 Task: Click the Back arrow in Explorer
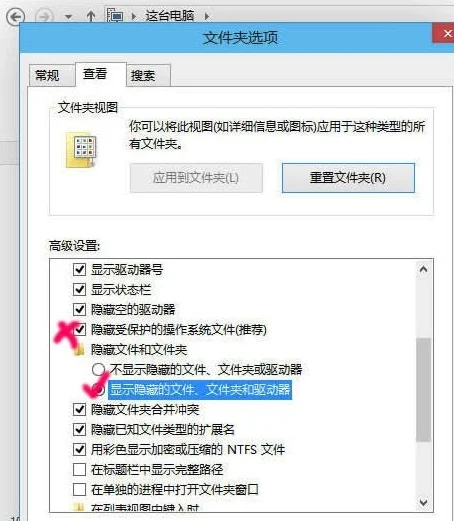point(16,17)
